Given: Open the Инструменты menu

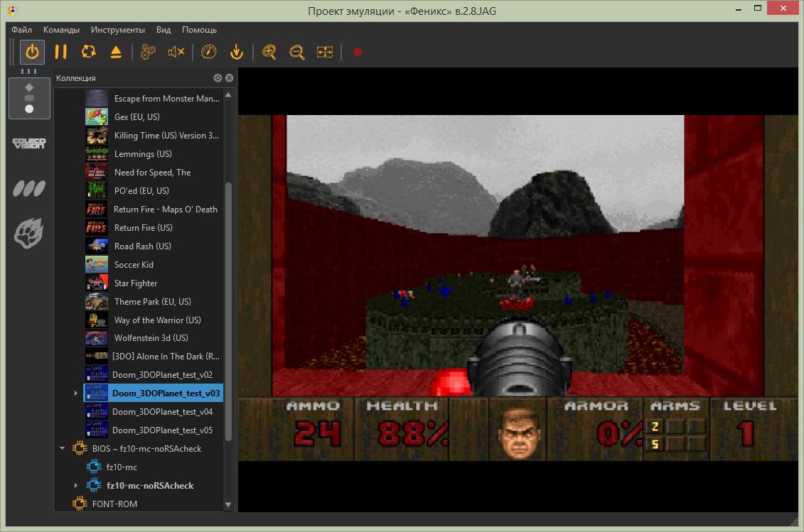Looking at the screenshot, I should coord(118,30).
